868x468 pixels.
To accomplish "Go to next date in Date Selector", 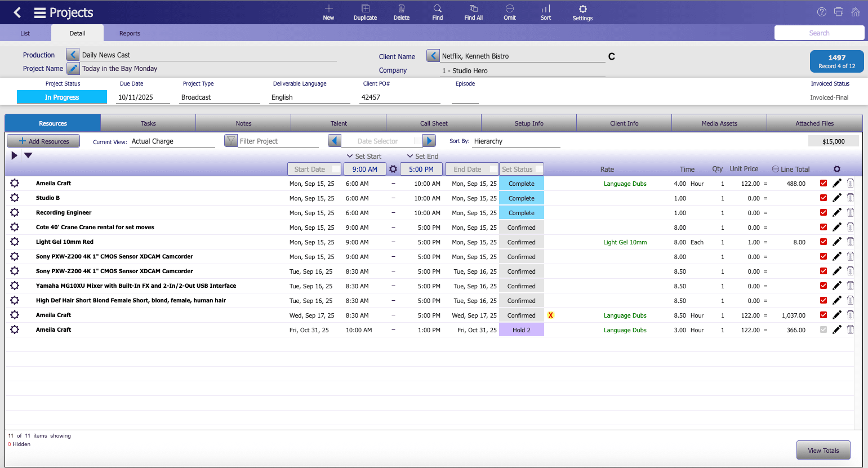I will click(429, 141).
